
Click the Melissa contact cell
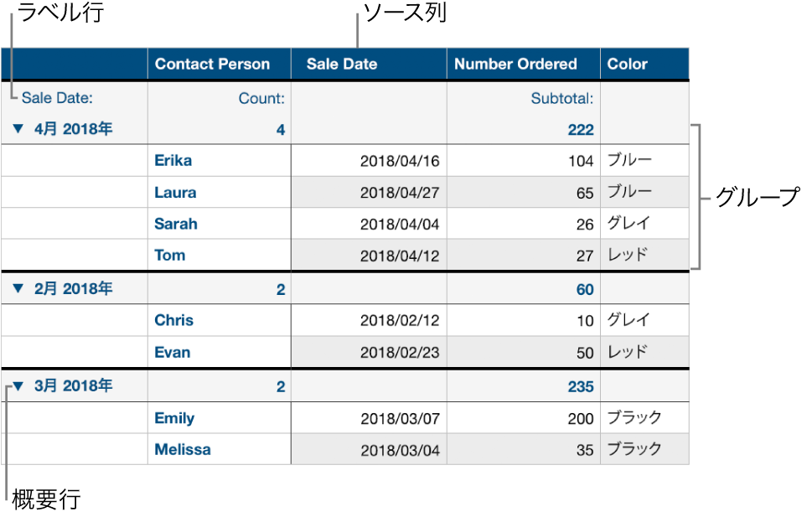click(x=182, y=450)
